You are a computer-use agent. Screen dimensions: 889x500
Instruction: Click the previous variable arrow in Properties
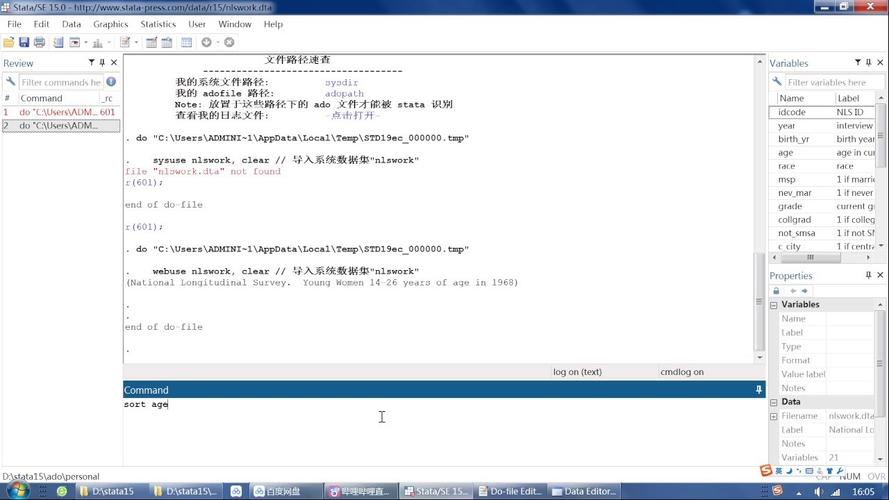point(793,291)
